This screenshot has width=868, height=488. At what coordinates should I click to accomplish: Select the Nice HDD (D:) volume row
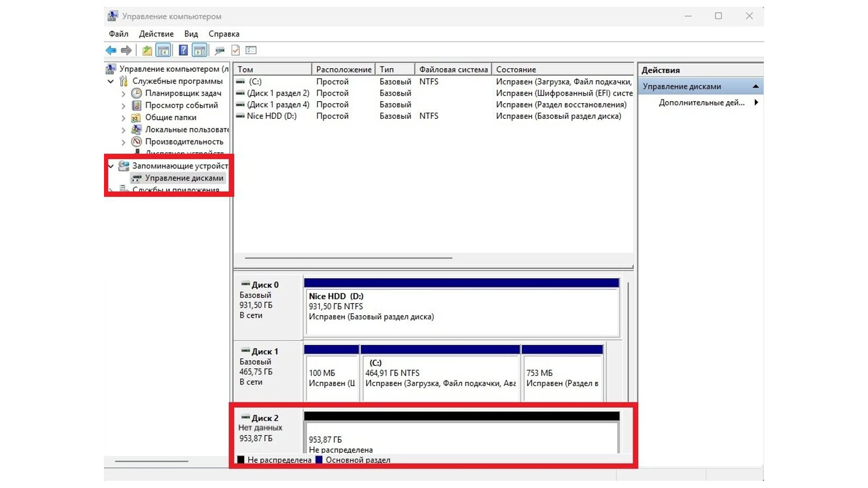[271, 116]
